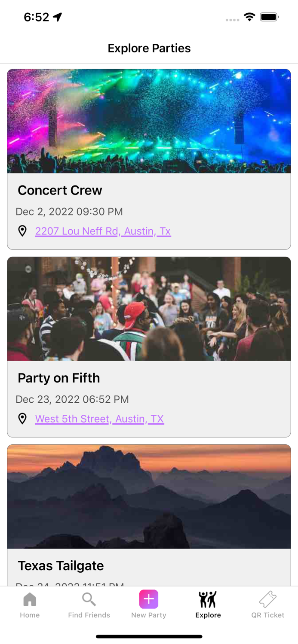Tap the Texas Tailgate mountain image
Viewport: 298px width, 644px height.
click(149, 496)
